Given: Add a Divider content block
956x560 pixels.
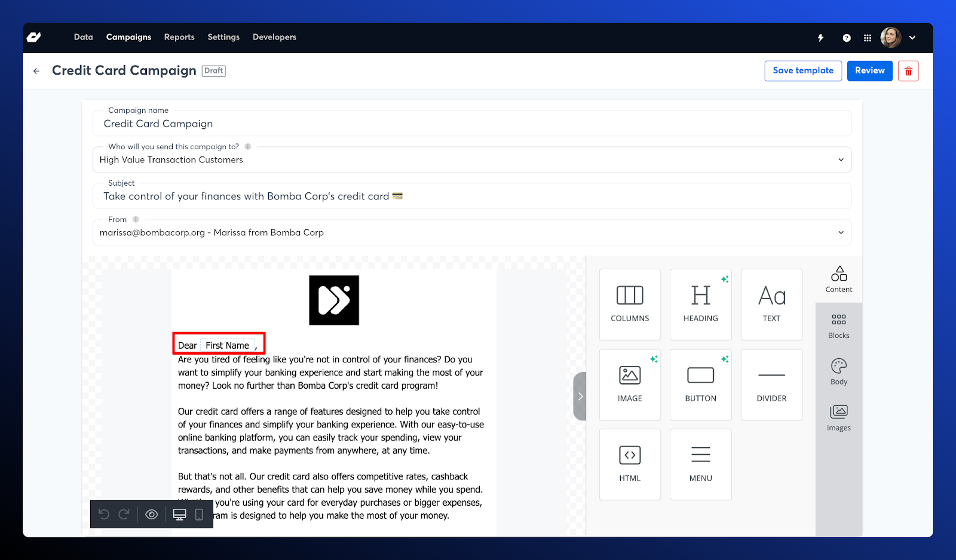Looking at the screenshot, I should pos(771,384).
